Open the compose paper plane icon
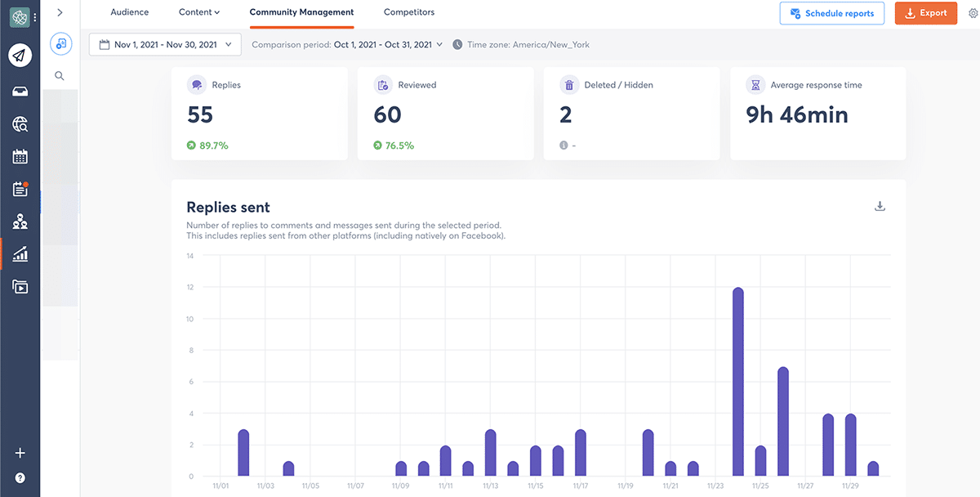Image resolution: width=980 pixels, height=497 pixels. tap(20, 56)
